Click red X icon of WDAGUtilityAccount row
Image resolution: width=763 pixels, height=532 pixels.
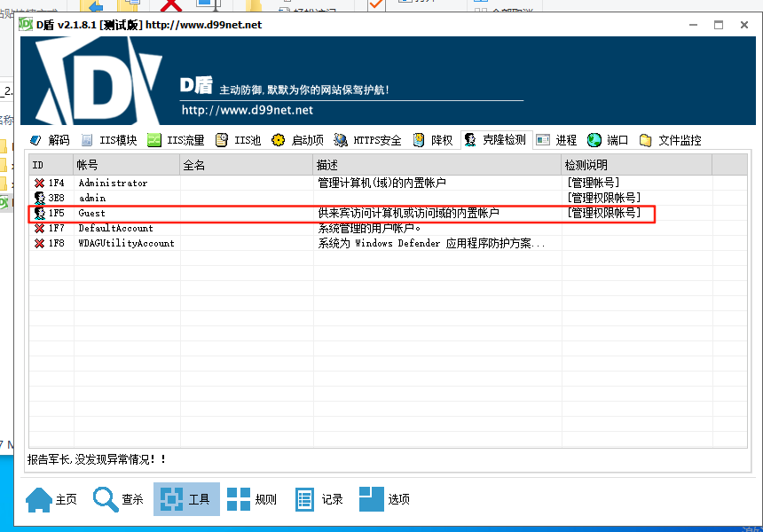pyautogui.click(x=39, y=243)
